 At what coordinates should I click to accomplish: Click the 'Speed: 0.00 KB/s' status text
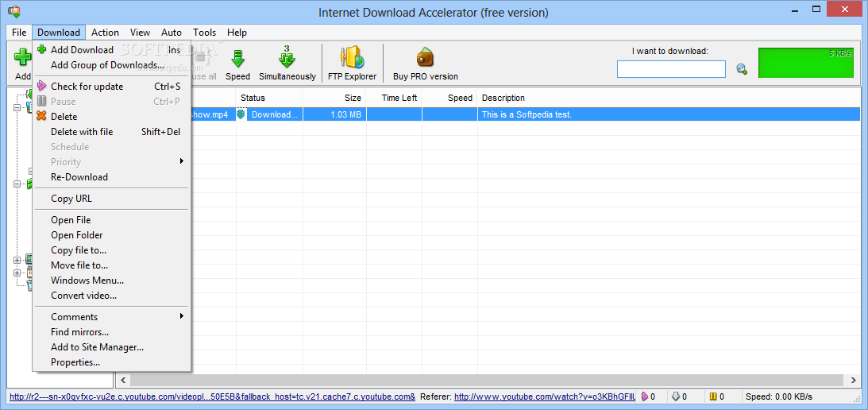point(779,396)
